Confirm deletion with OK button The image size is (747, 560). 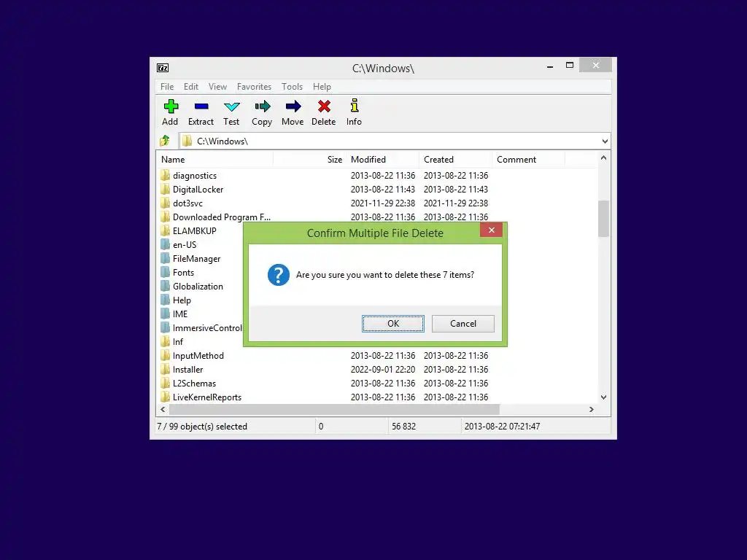tap(393, 323)
